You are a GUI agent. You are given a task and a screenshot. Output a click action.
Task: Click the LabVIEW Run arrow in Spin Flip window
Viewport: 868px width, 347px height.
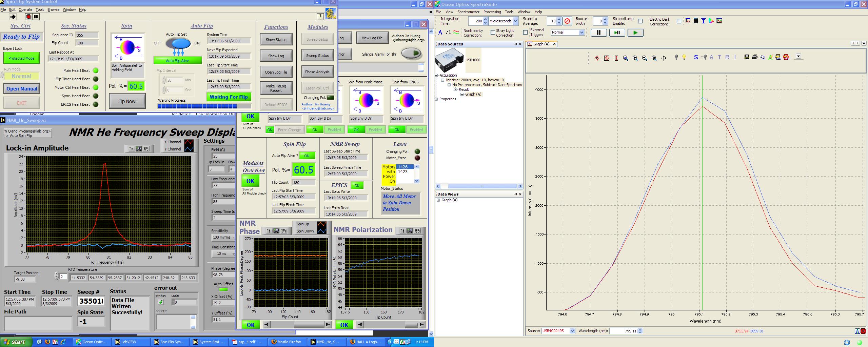(13, 17)
